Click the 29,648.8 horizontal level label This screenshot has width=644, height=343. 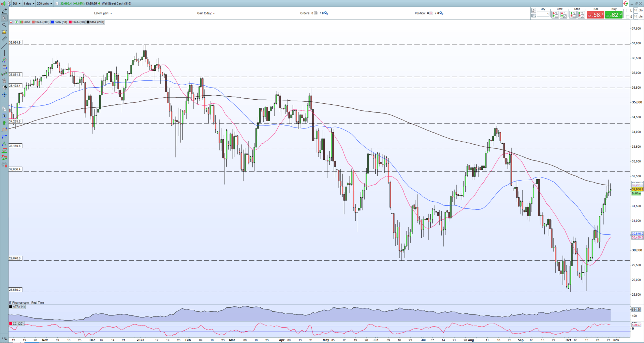tap(15, 258)
